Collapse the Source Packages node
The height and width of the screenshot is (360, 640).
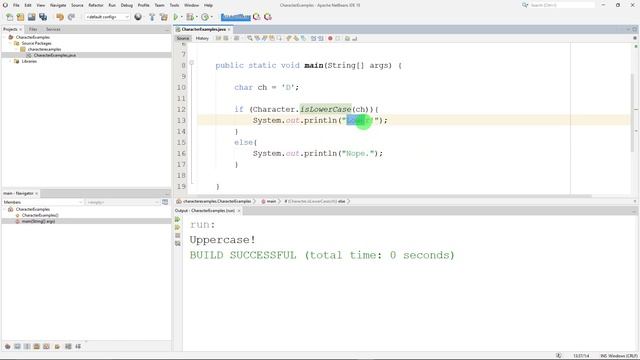pos(10,43)
